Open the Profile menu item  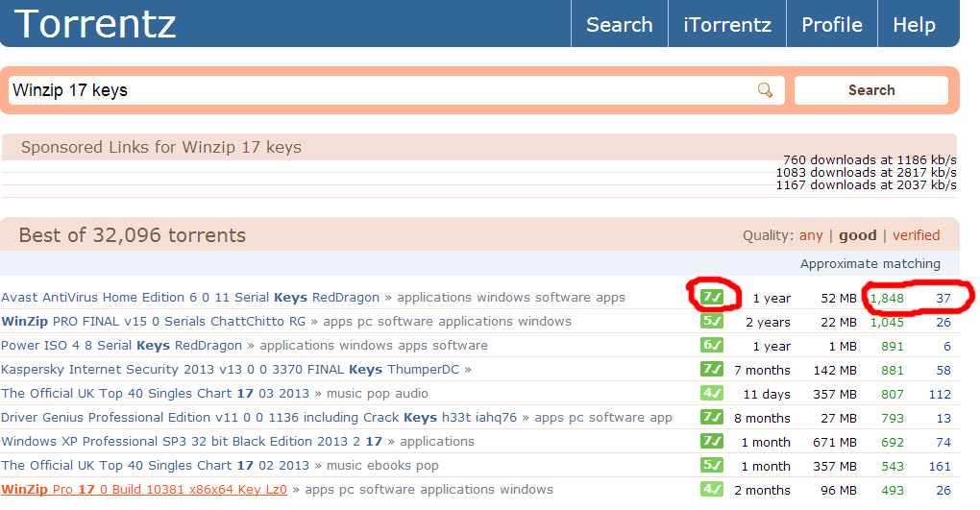click(832, 24)
